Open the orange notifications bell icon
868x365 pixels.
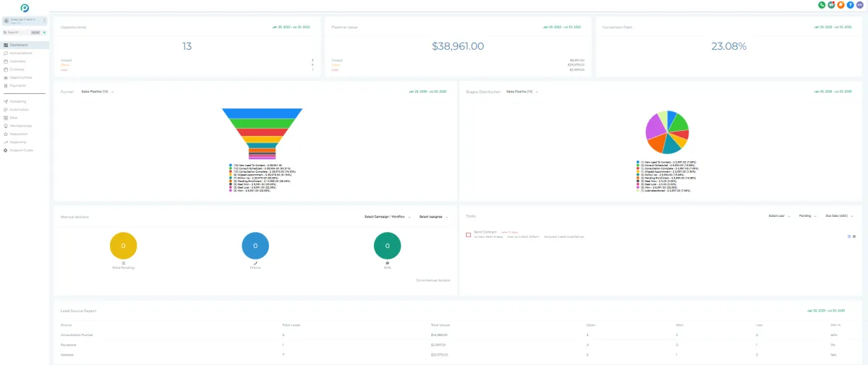(841, 5)
